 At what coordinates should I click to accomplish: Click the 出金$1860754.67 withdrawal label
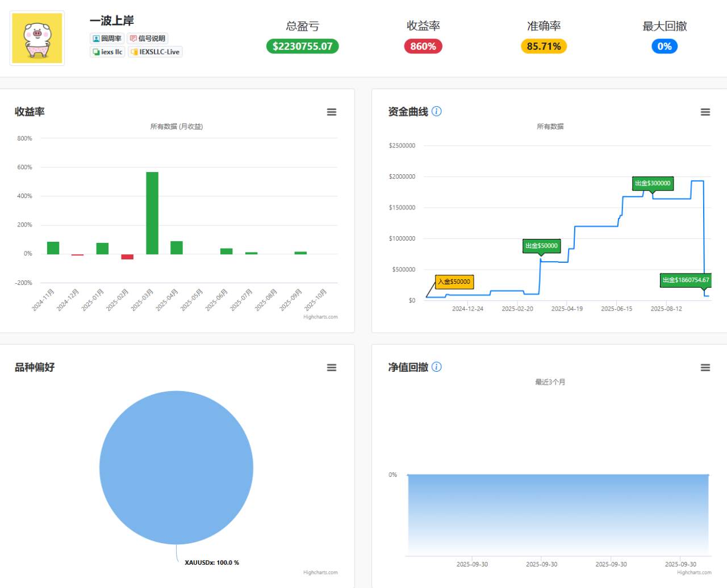(x=686, y=280)
